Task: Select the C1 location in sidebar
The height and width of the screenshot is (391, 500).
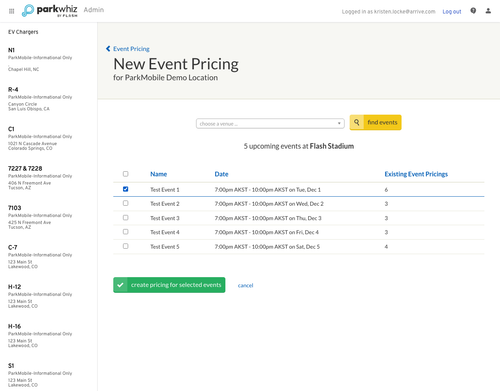Action: (x=11, y=129)
